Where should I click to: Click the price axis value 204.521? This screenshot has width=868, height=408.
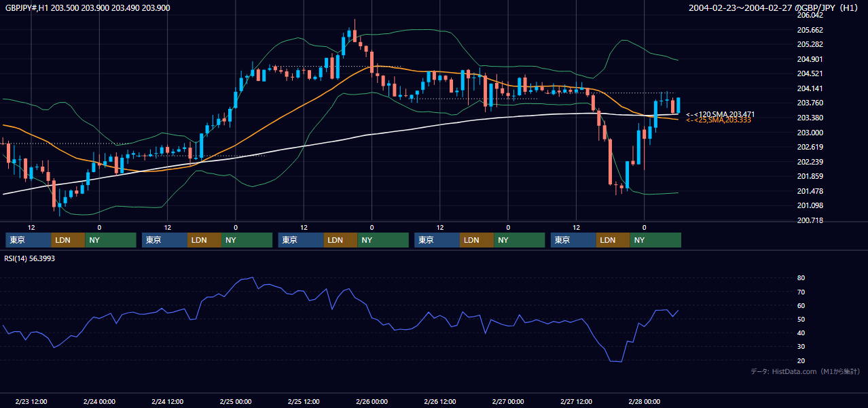click(x=810, y=73)
